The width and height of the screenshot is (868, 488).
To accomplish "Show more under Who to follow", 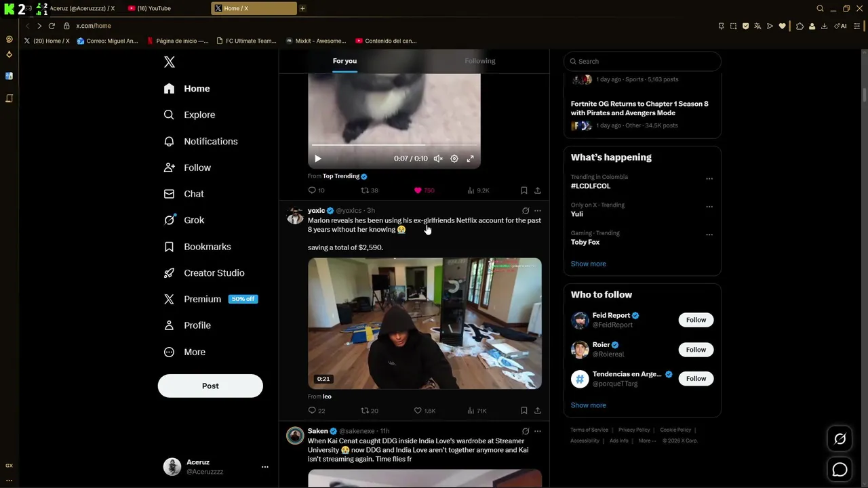I will point(589,405).
